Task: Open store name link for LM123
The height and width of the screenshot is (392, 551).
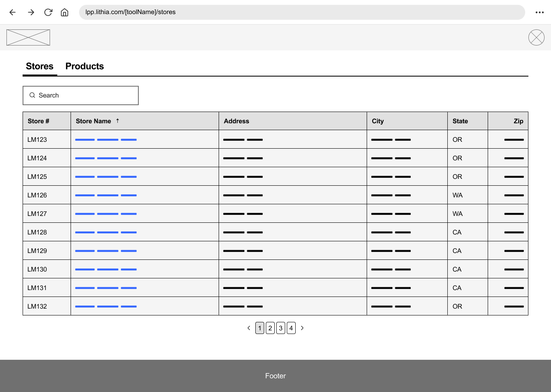Action: pos(106,140)
